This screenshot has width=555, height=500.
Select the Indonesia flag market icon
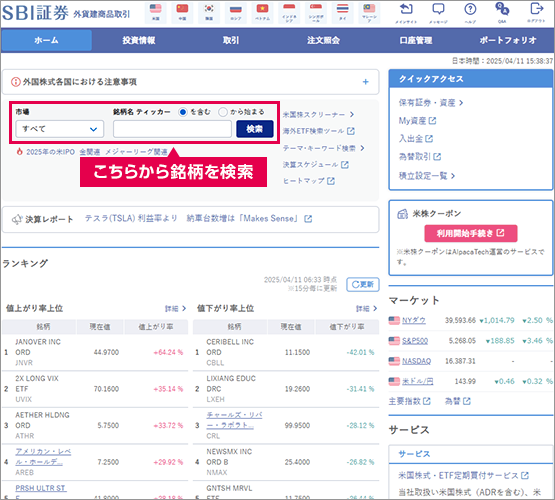coord(289,13)
